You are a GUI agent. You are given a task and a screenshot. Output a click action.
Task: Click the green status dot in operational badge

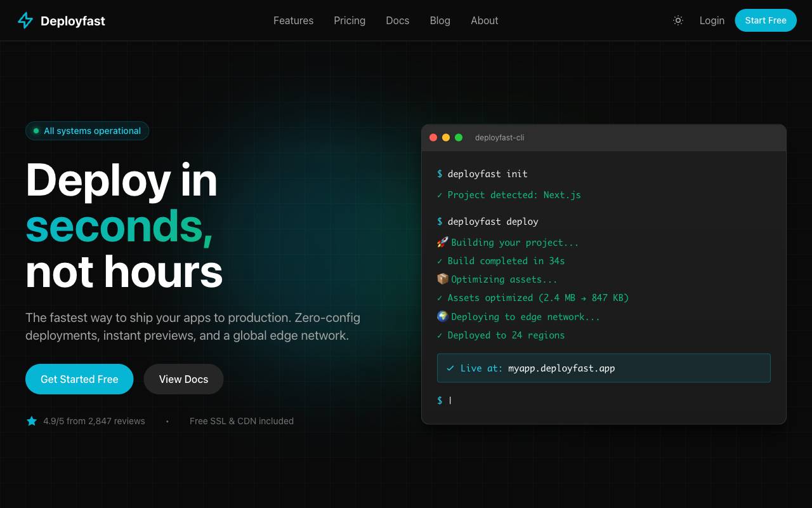click(x=36, y=131)
